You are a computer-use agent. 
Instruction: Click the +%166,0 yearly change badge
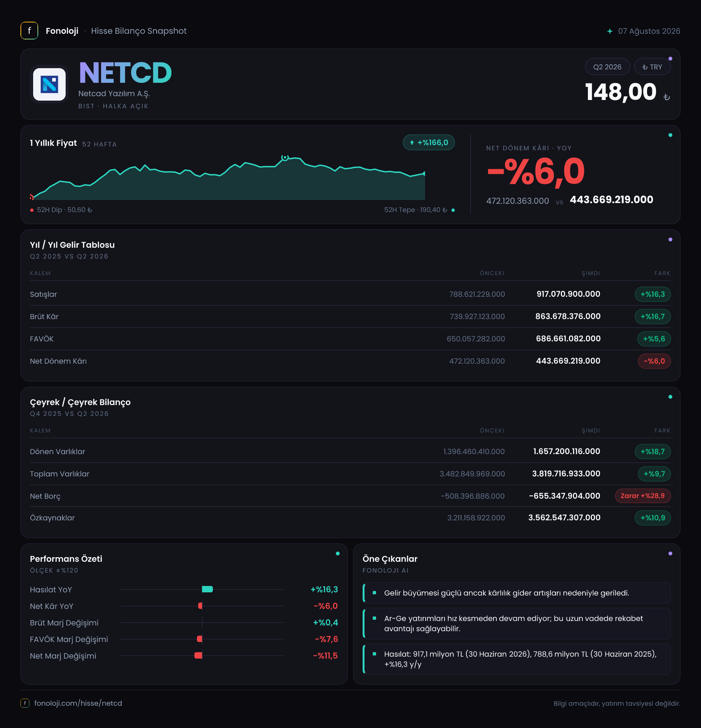(429, 143)
